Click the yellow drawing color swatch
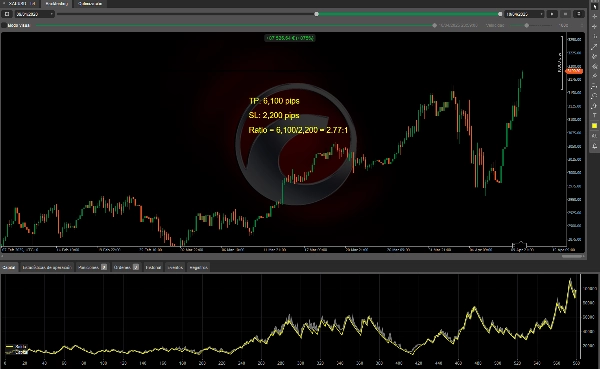Screen dimensions: 600x369 point(594,126)
